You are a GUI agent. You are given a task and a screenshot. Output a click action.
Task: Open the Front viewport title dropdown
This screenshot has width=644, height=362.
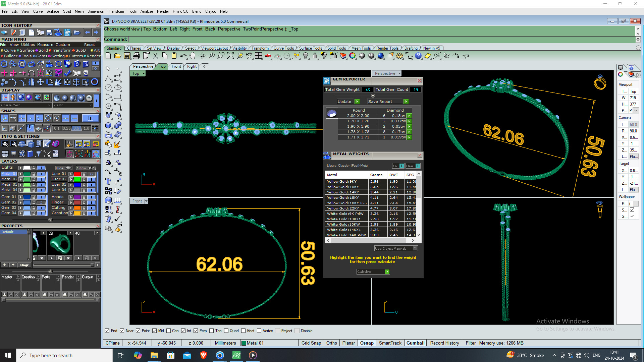tap(146, 201)
